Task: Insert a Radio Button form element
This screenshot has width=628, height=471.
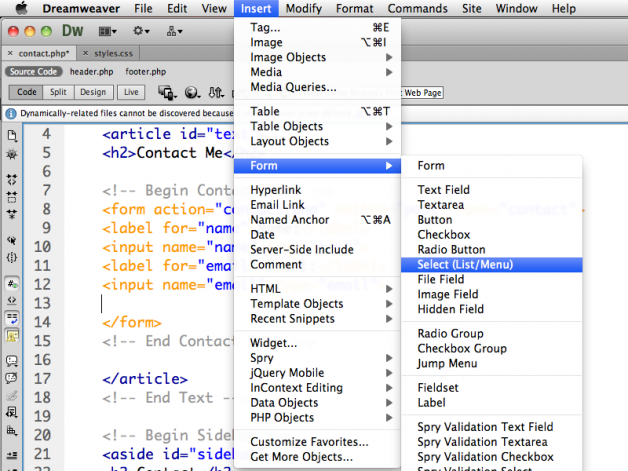Action: tap(492, 250)
